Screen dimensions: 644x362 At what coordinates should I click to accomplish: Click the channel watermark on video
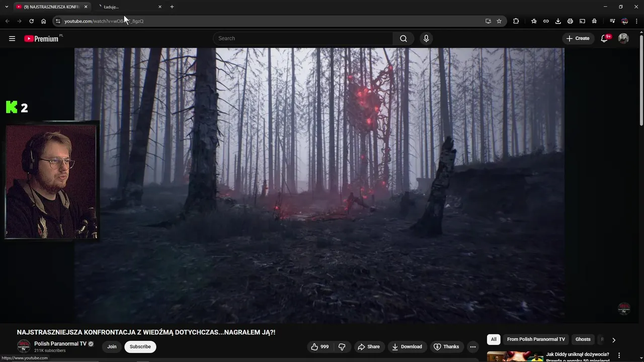[624, 309]
